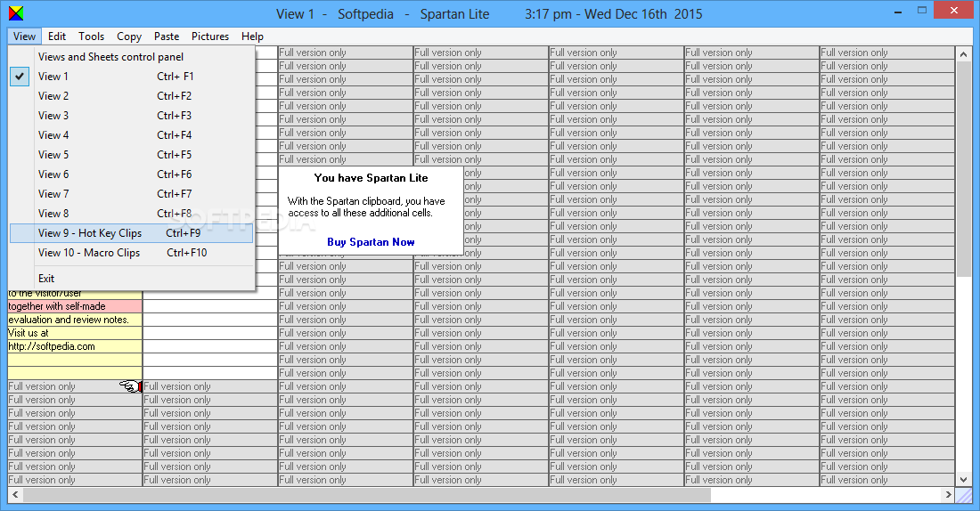Click the Buy Spartan Now link
980x511 pixels.
pos(371,242)
